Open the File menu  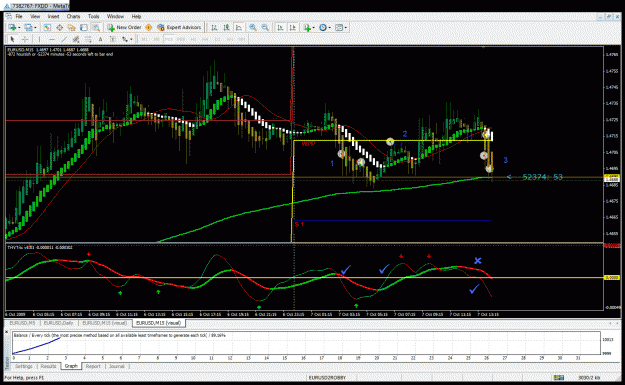pyautogui.click(x=19, y=16)
